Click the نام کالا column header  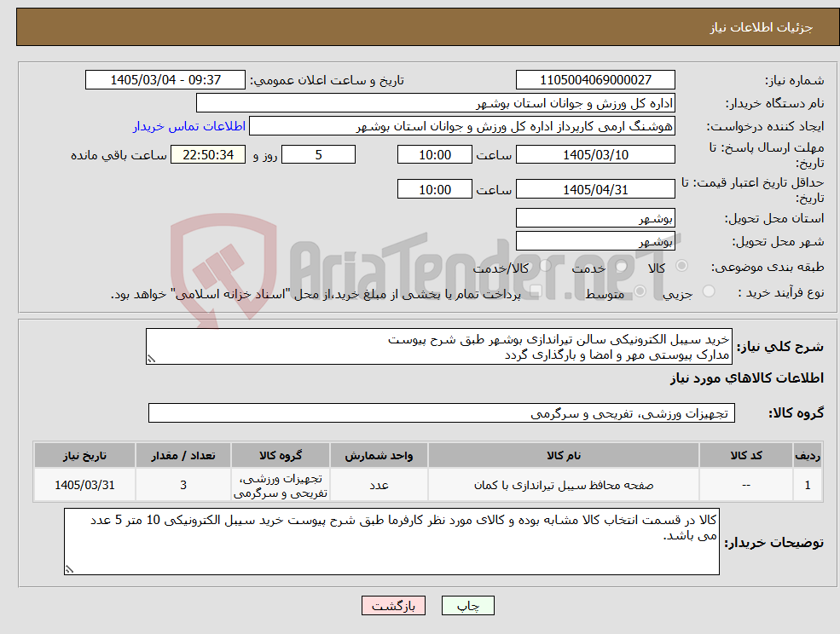pyautogui.click(x=564, y=455)
